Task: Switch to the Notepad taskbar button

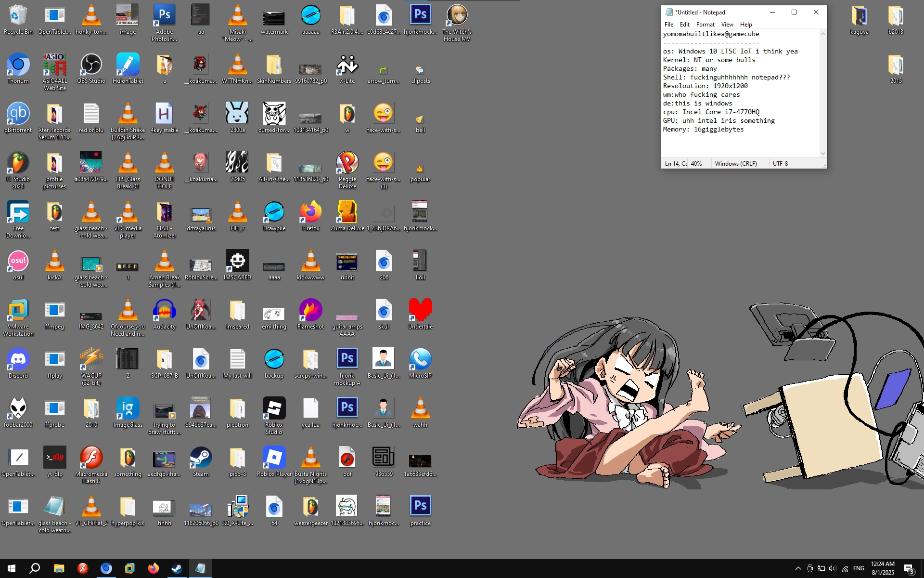Action: [200, 568]
